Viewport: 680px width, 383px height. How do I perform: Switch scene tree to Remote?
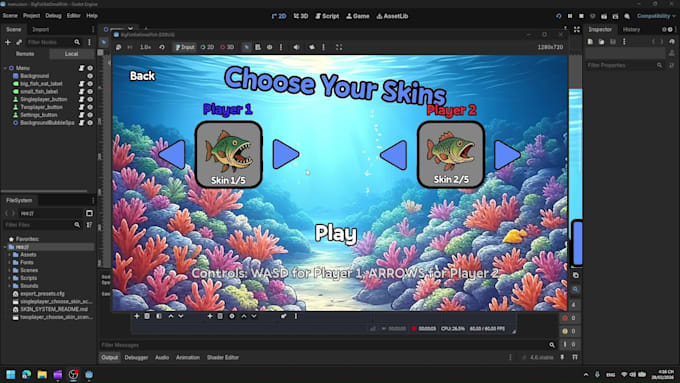pos(25,54)
